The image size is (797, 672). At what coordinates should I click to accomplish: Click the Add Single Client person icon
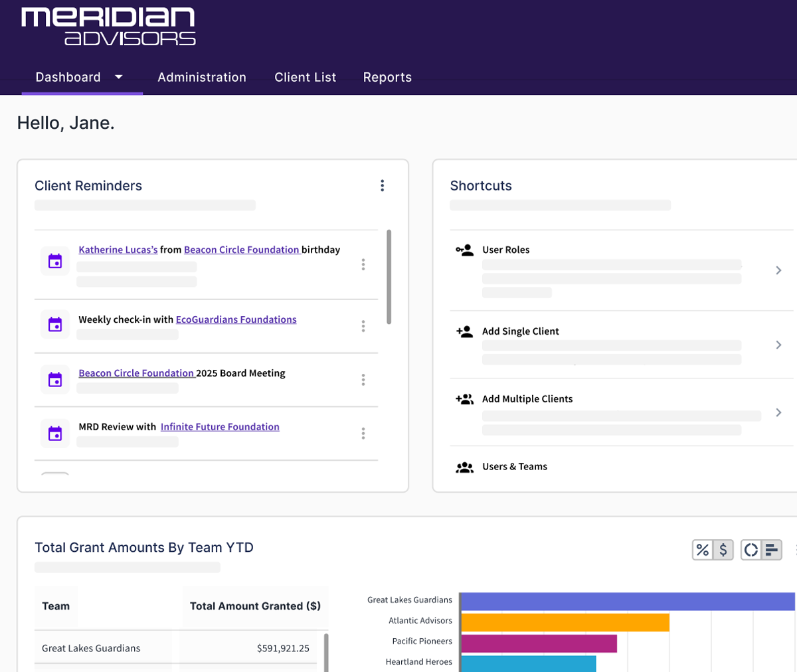(x=464, y=331)
